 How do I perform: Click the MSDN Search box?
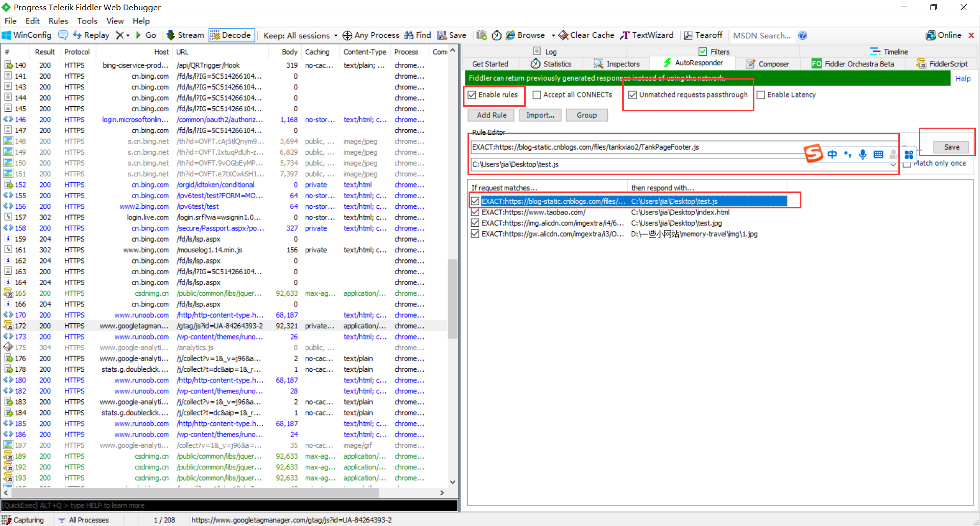(763, 35)
